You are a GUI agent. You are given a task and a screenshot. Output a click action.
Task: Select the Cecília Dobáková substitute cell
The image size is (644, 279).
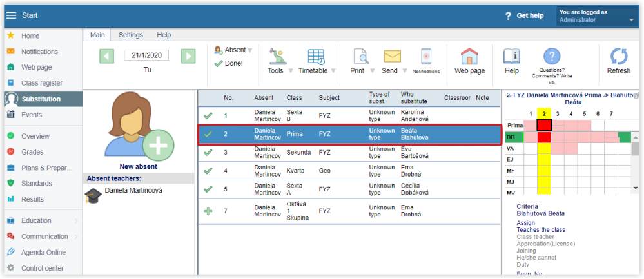click(x=415, y=189)
